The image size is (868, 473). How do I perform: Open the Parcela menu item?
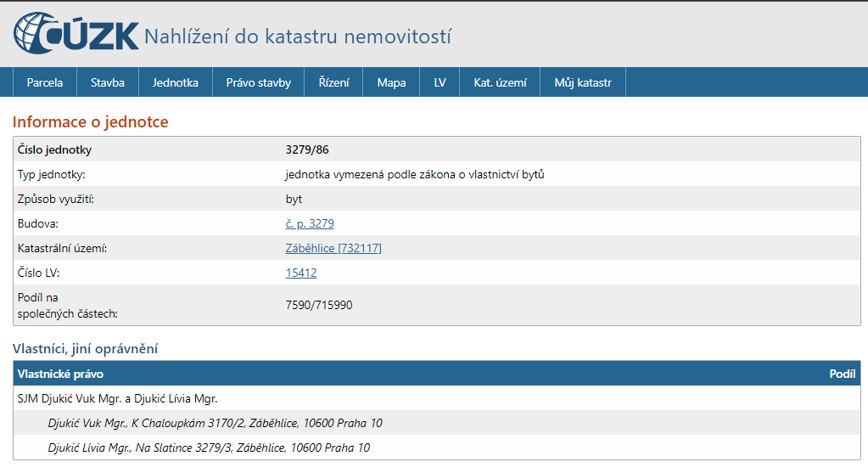coord(45,82)
